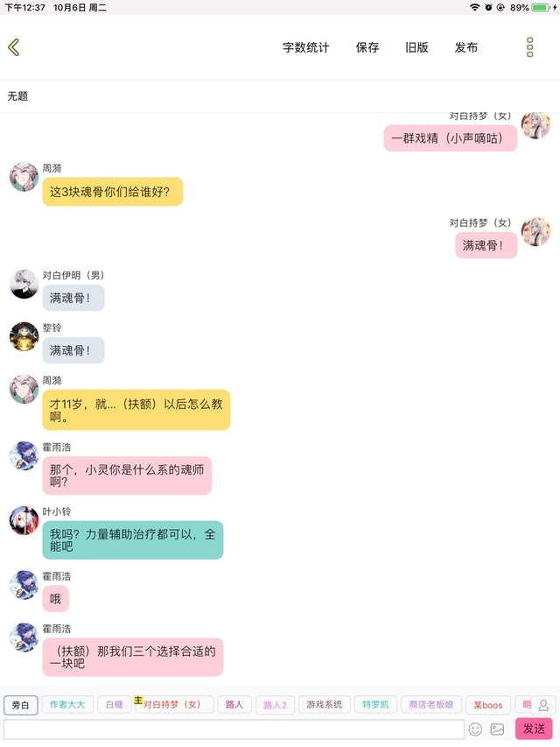Viewport: 560px width, 747px height.
Task: Tap 叶小铃's avatar
Action: click(24, 520)
